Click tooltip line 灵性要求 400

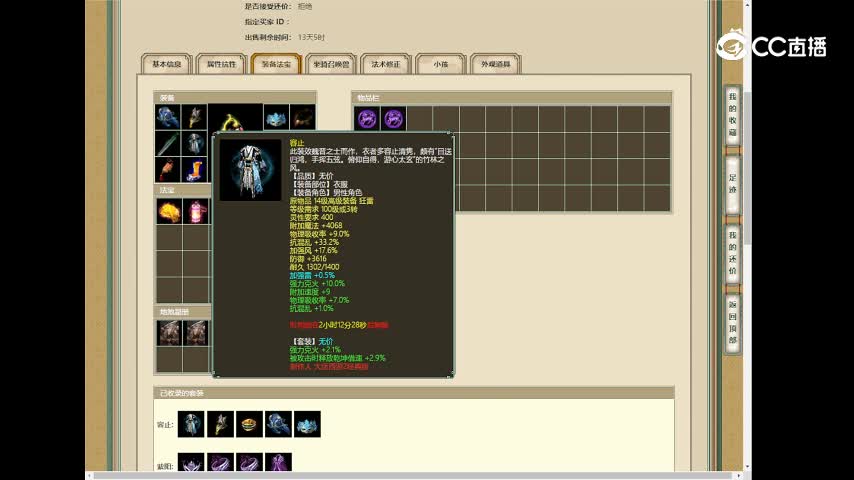(x=312, y=217)
